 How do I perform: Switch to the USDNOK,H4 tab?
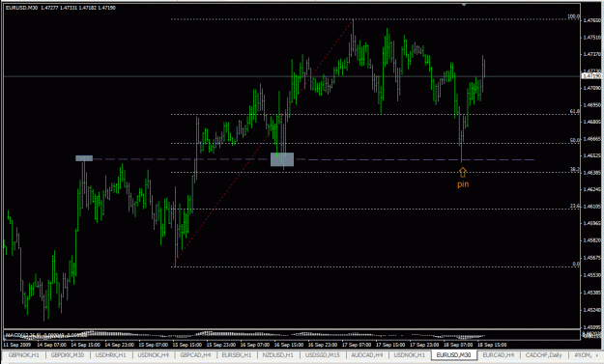[154, 355]
